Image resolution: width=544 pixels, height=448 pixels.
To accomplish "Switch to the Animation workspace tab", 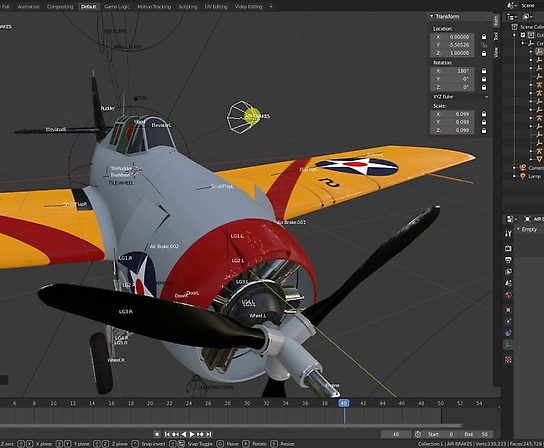I will pyautogui.click(x=28, y=7).
